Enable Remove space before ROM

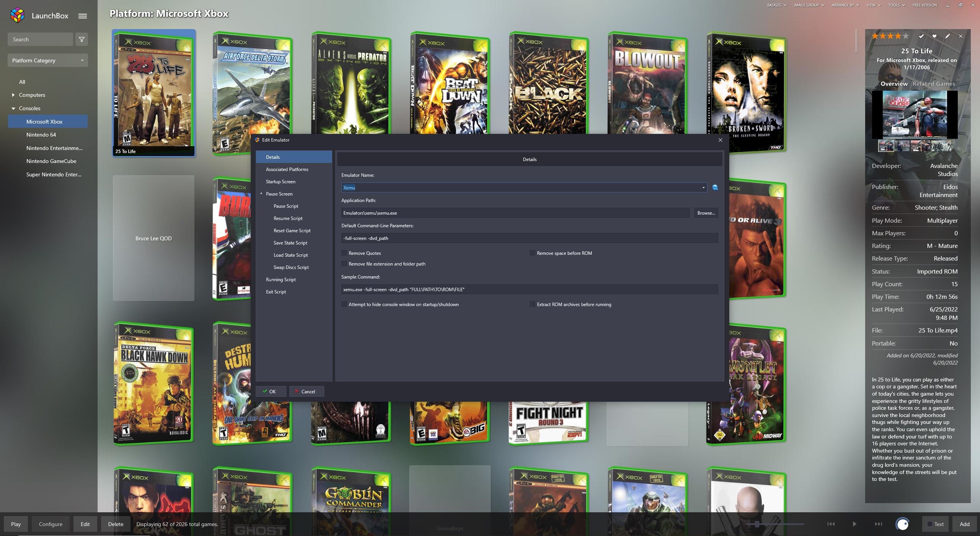(x=532, y=253)
